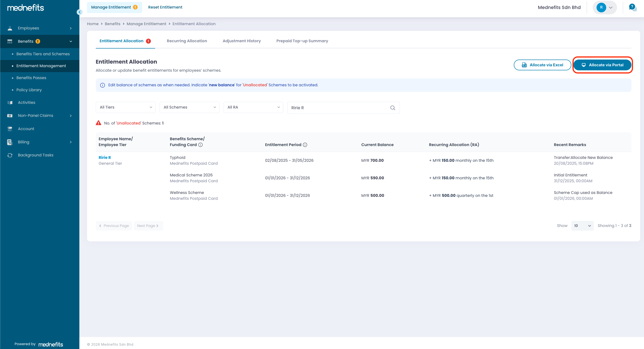
Task: Open the help chat icon
Action: pyautogui.click(x=632, y=7)
